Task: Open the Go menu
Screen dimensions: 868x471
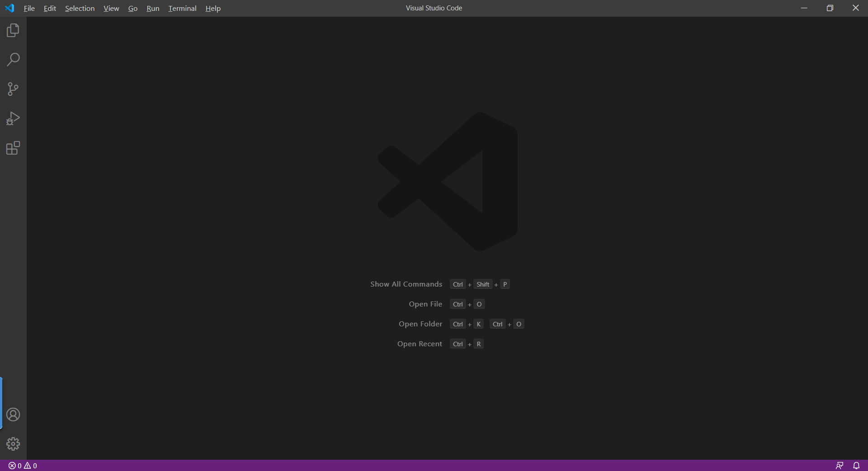Action: click(133, 8)
